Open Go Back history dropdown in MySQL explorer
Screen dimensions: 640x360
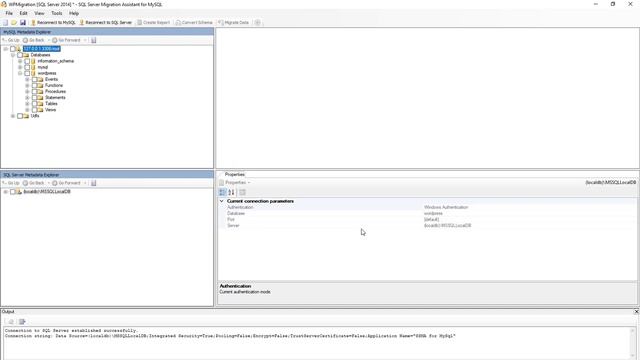[x=49, y=40]
